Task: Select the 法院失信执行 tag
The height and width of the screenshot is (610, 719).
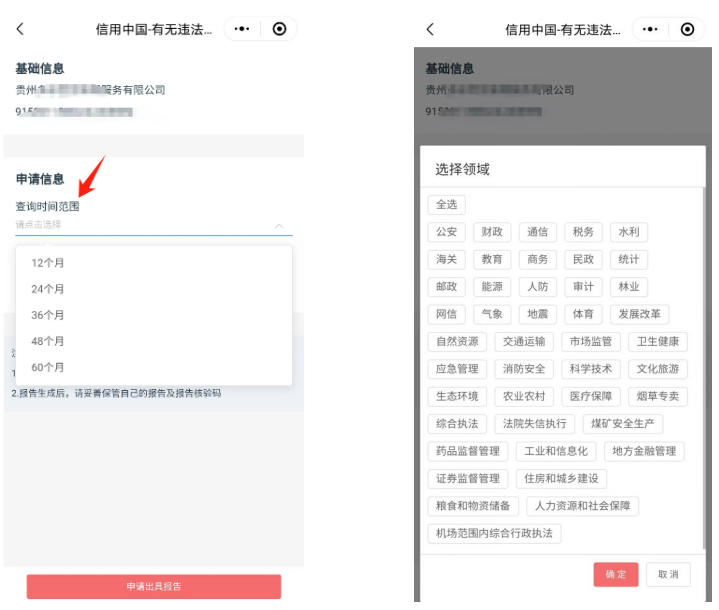Action: coord(535,424)
